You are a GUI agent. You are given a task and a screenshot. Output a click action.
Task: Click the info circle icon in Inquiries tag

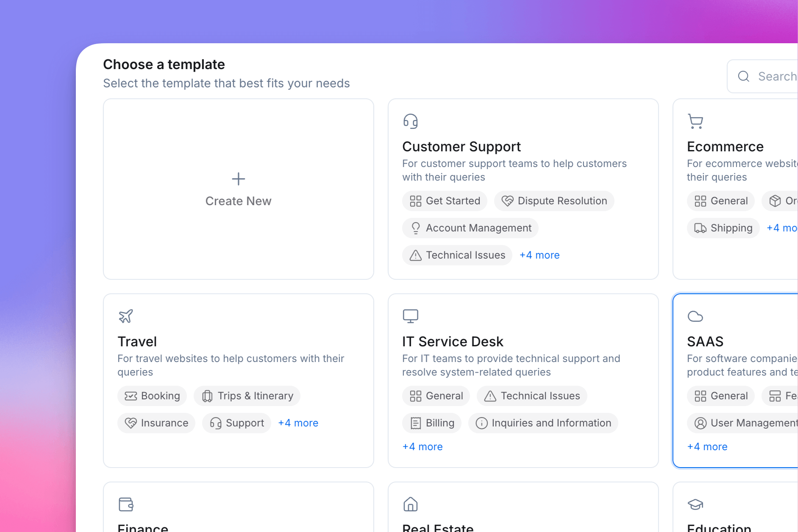[481, 423]
